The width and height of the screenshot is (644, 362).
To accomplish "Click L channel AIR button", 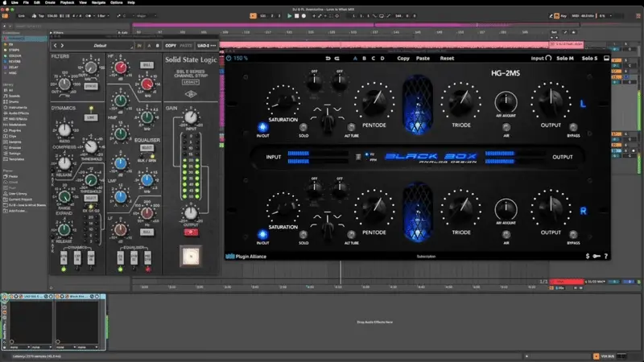I will [506, 127].
